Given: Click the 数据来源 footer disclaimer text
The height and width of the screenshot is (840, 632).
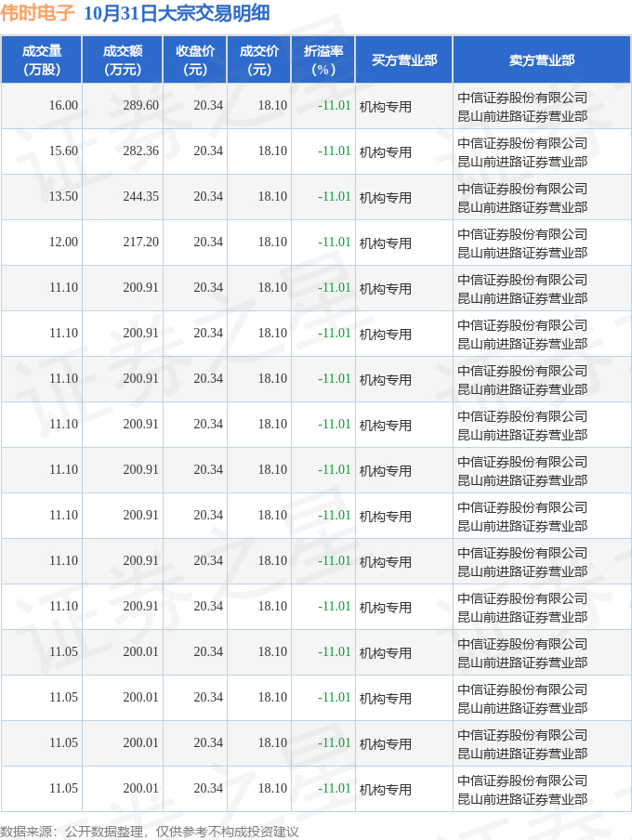Looking at the screenshot, I should 150,832.
